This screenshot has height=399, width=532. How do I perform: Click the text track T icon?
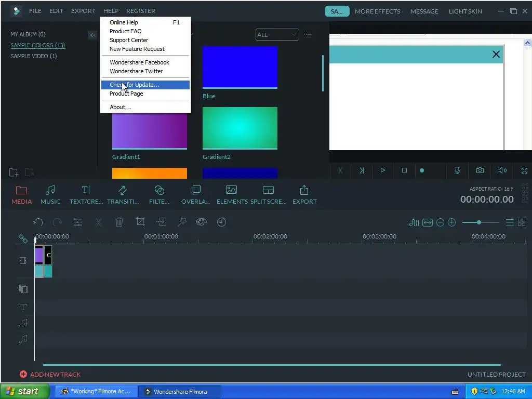click(23, 307)
